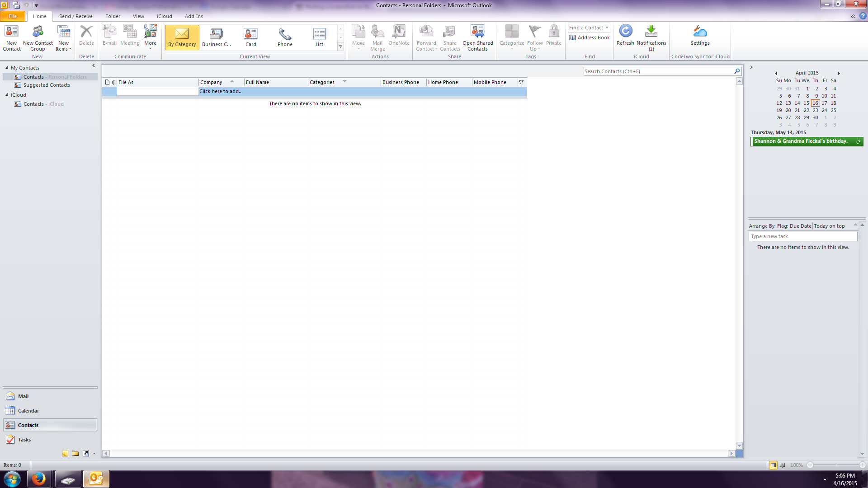This screenshot has width=868, height=488.
Task: Collapse the My Contacts group
Action: pos(7,68)
